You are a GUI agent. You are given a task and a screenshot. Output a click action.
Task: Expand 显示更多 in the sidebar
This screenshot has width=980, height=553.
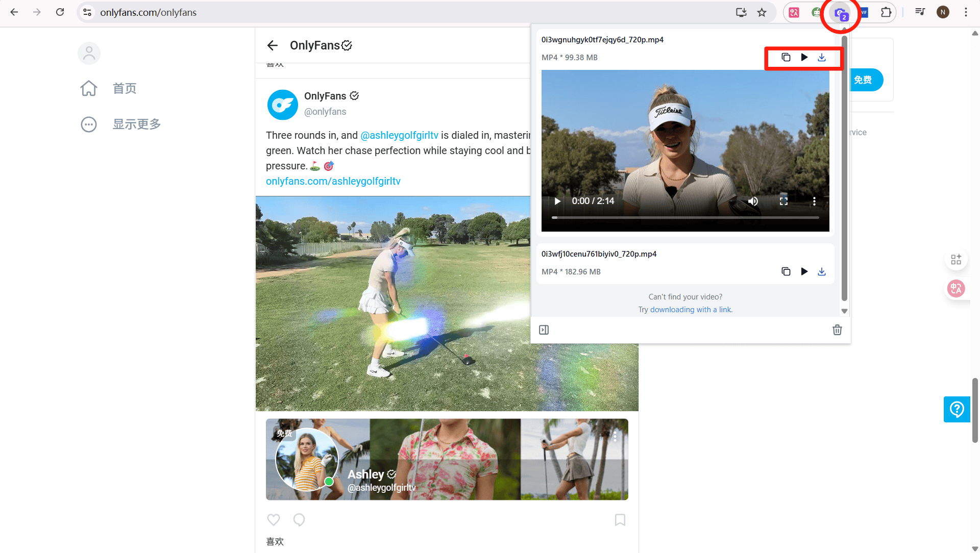coord(120,124)
